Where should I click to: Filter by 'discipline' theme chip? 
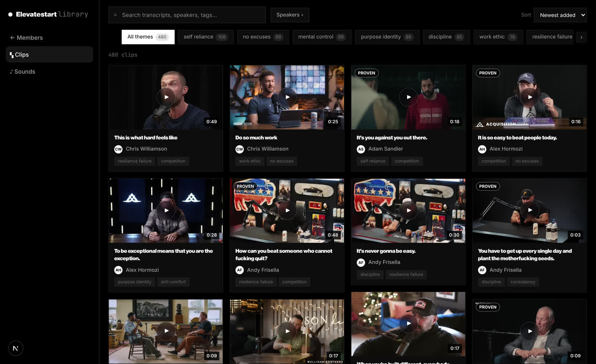pos(446,37)
